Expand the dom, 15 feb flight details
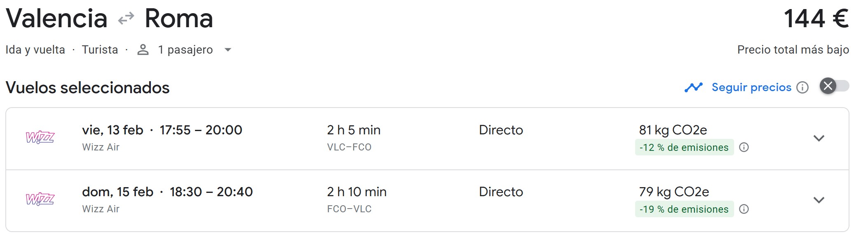The image size is (868, 244). point(819,200)
